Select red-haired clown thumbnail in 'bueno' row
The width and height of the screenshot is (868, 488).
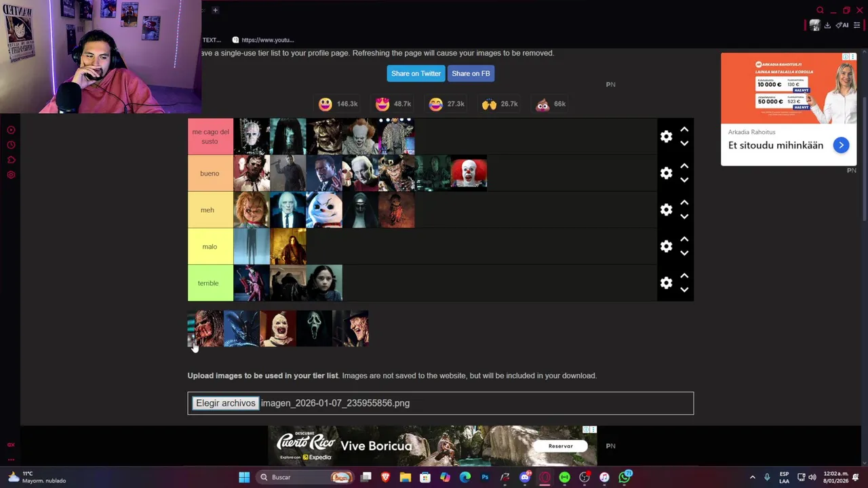[x=469, y=174]
